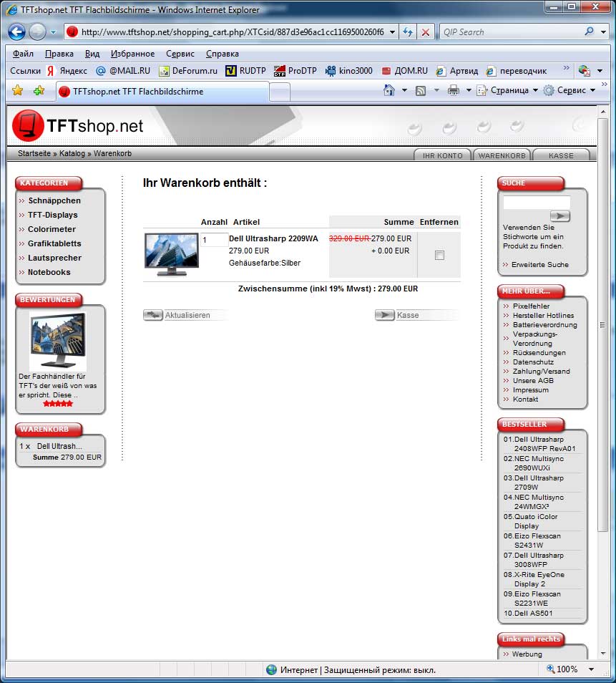The image size is (616, 683).
Task: Click the vertical scrollbar thumb
Action: 602,324
